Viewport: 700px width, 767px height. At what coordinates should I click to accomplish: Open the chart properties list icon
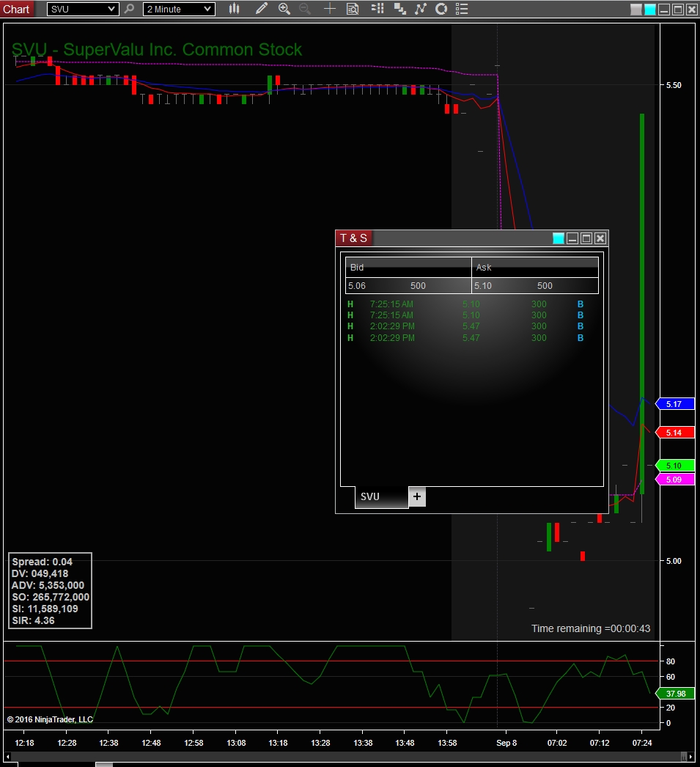(x=462, y=9)
